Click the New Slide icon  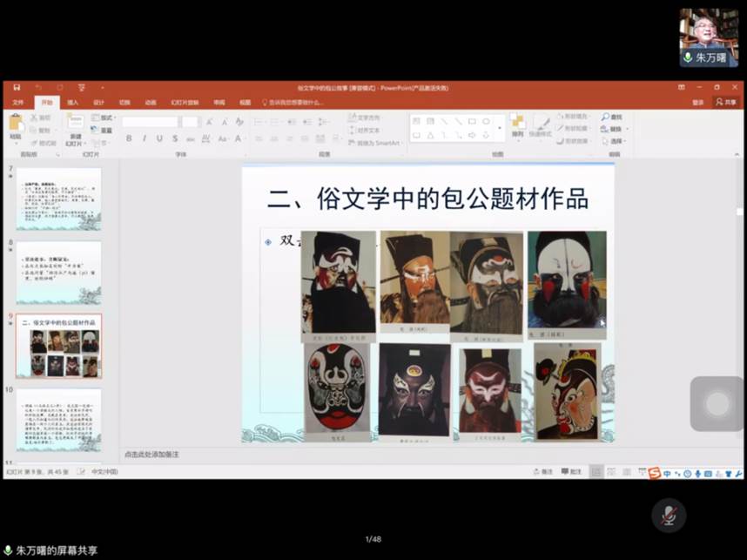point(76,123)
